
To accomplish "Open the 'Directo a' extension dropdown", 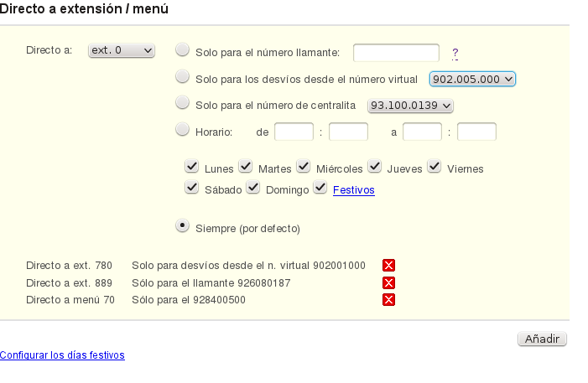I will (122, 51).
